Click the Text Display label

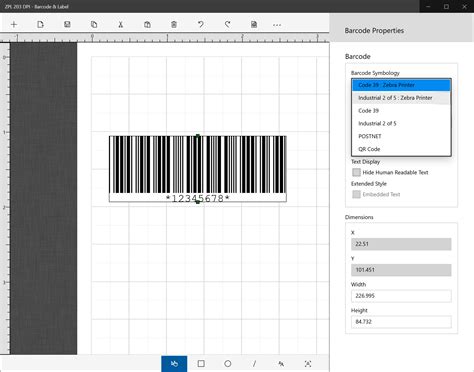point(365,162)
